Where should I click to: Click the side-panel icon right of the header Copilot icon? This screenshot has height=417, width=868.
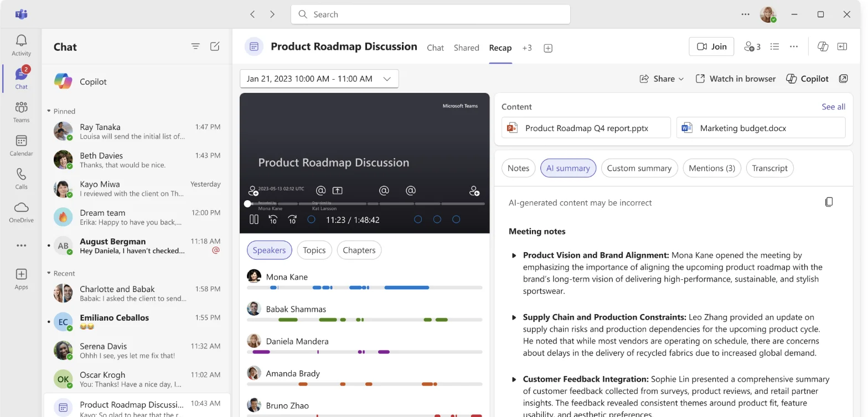842,47
